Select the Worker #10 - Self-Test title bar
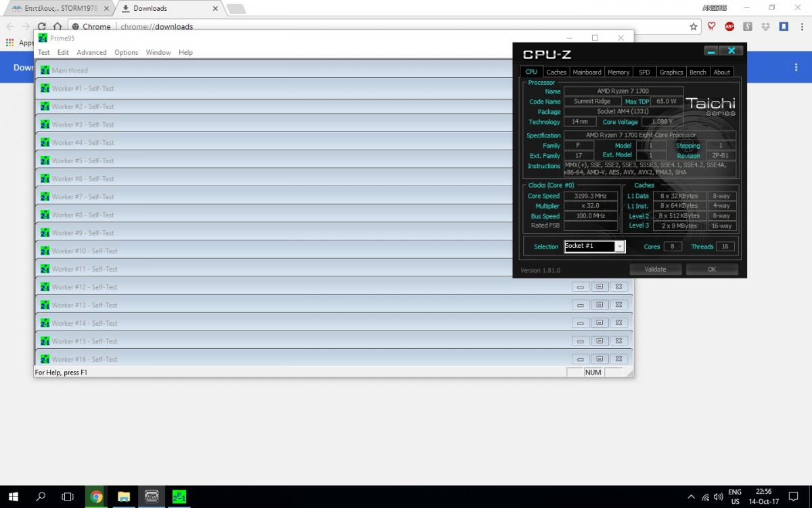The image size is (812, 508). click(274, 251)
